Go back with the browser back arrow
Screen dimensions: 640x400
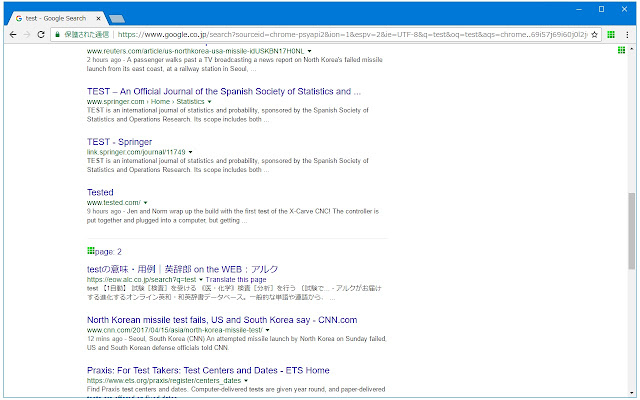click(x=13, y=35)
